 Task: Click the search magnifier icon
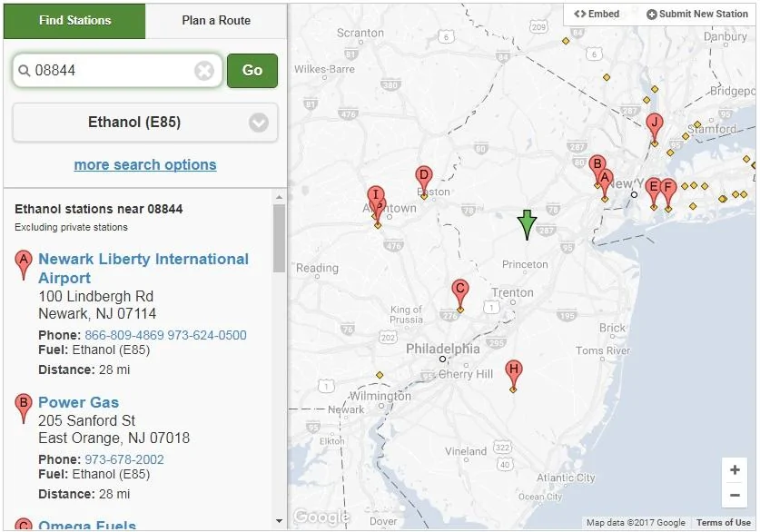pyautogui.click(x=24, y=71)
